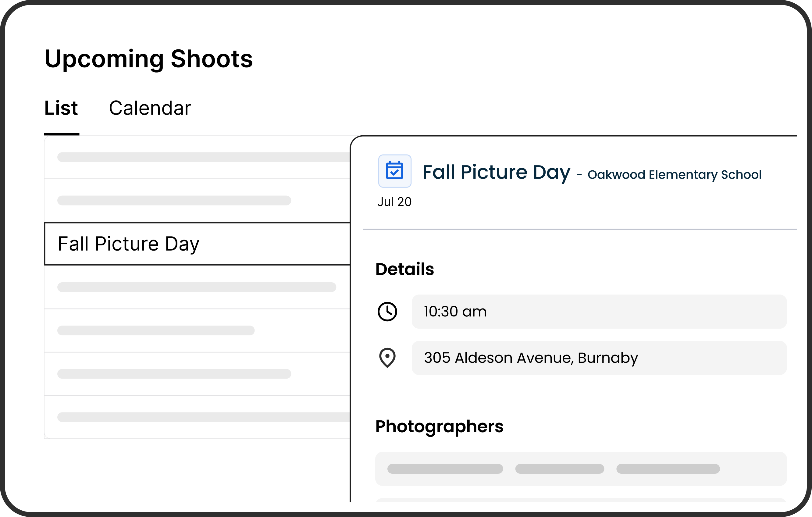This screenshot has height=517, width=812.
Task: Select the List tab
Action: [61, 108]
